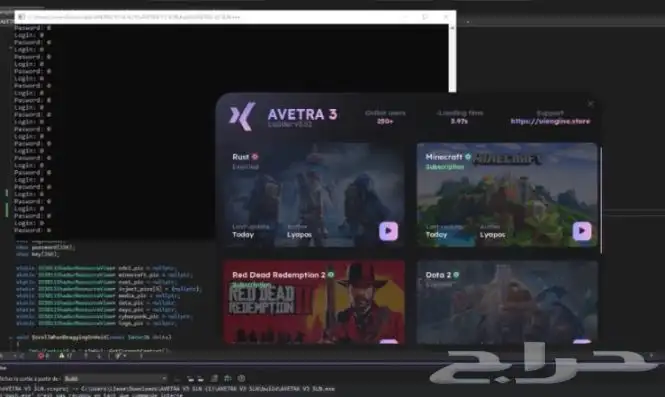The height and width of the screenshot is (397, 665).
Task: Click the AVETRA 3 title text
Action: coord(302,115)
